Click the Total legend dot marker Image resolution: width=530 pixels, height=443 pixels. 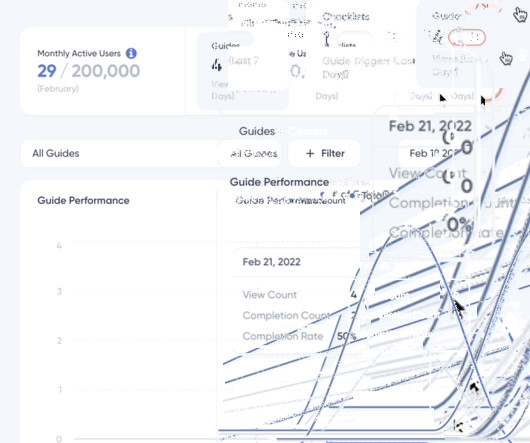(x=352, y=195)
